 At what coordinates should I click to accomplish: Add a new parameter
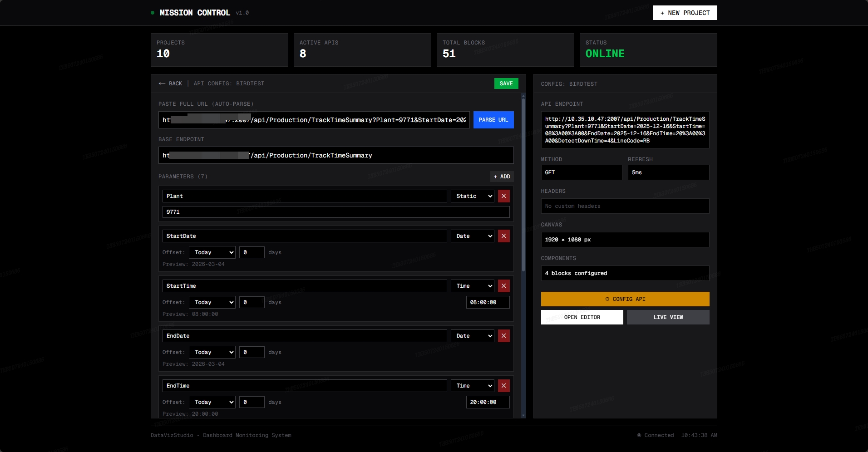point(502,177)
